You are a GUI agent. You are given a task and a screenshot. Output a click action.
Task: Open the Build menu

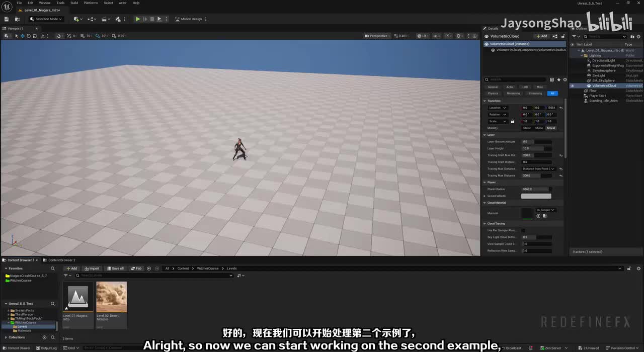tap(74, 3)
